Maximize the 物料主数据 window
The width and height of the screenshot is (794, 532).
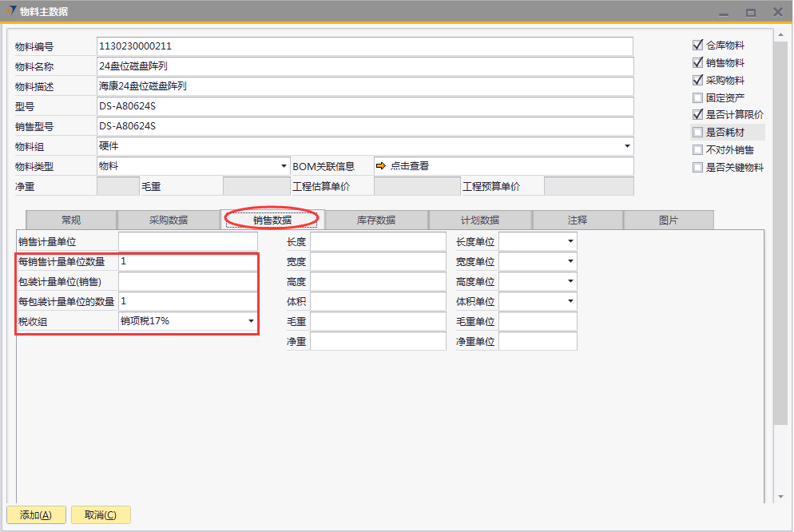point(750,12)
